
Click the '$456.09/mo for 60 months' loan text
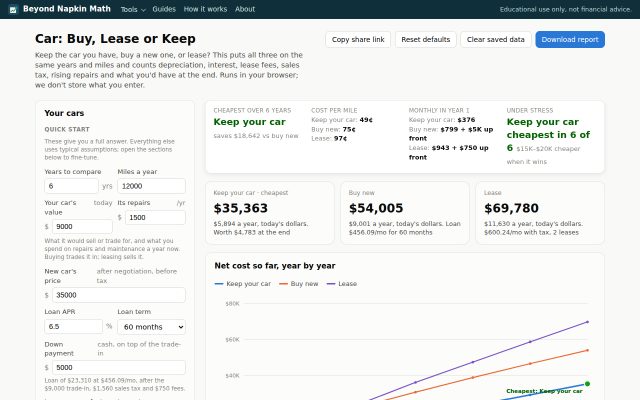[391, 232]
